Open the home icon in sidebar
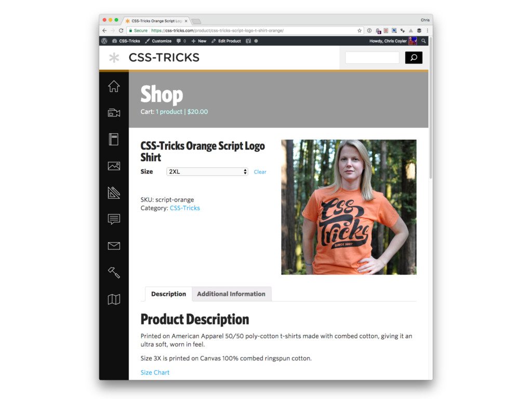The width and height of the screenshot is (532, 399). coord(114,86)
